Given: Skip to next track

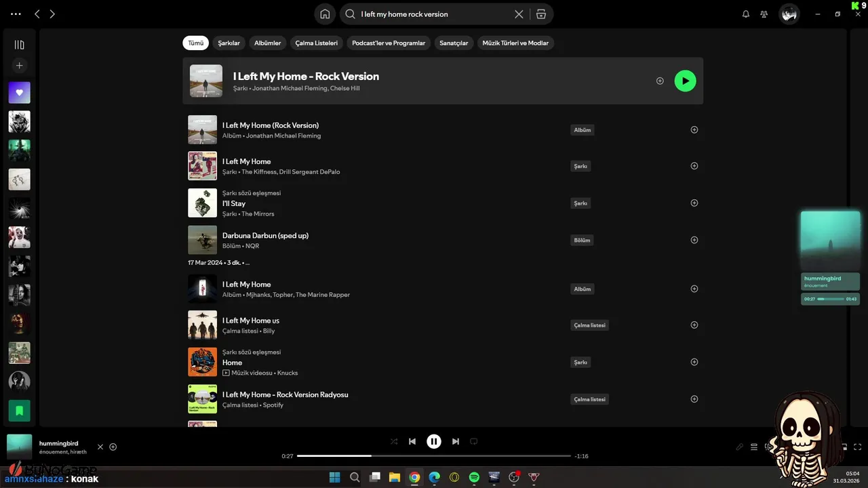Looking at the screenshot, I should [456, 441].
